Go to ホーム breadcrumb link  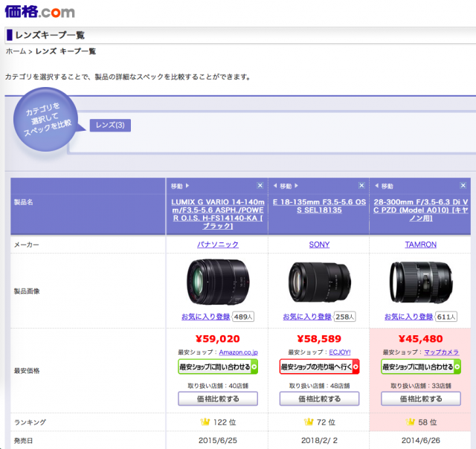point(16,51)
